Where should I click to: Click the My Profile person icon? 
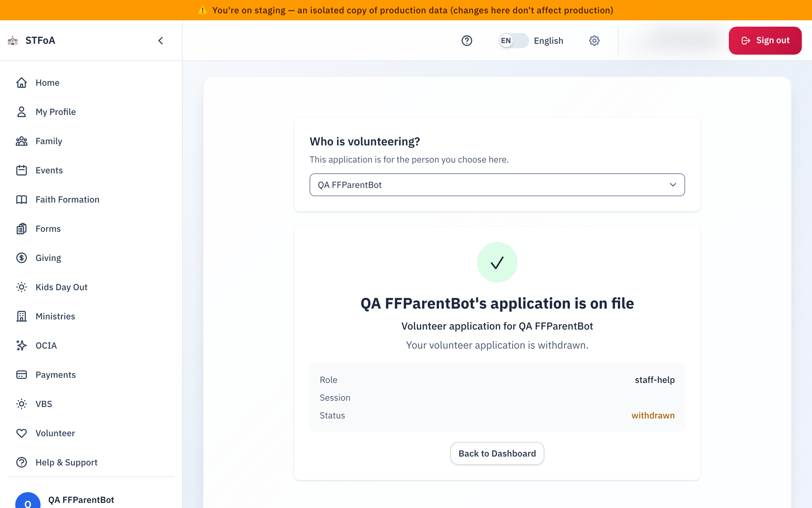(x=22, y=112)
